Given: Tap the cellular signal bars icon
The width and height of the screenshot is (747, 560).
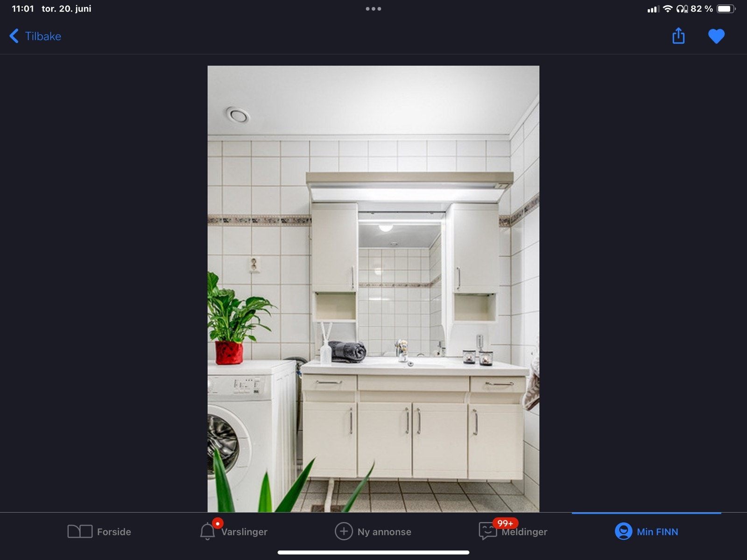Looking at the screenshot, I should tap(653, 9).
